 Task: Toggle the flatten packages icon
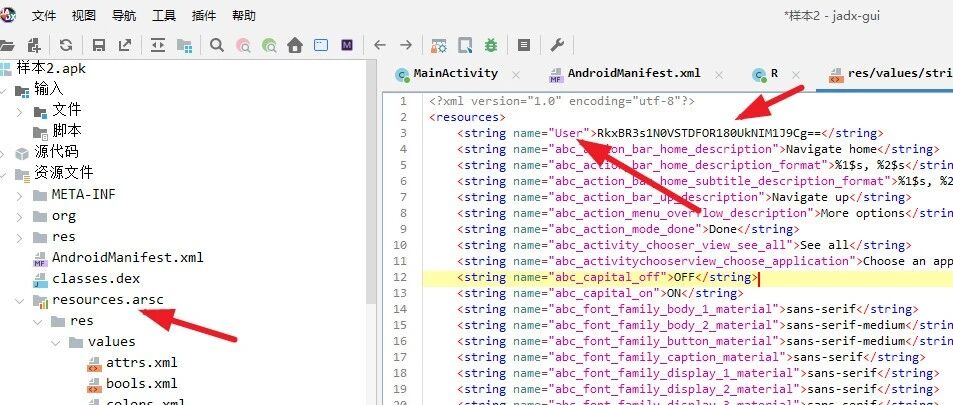pos(184,45)
